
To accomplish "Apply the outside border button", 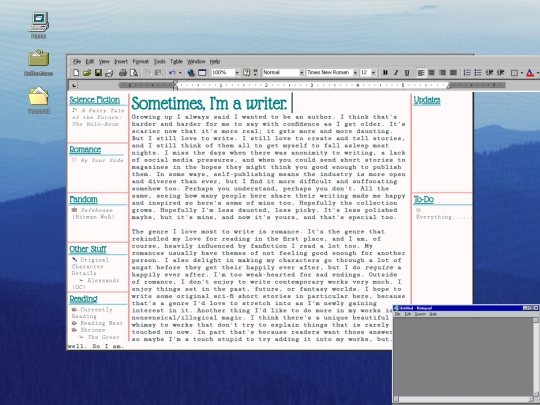I will coord(514,73).
